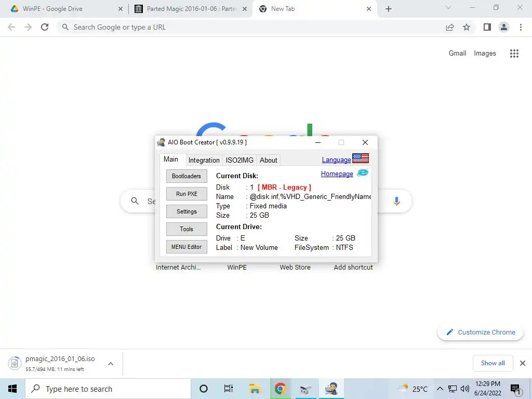
Task: Click the Google voice search microphone
Action: 396,201
